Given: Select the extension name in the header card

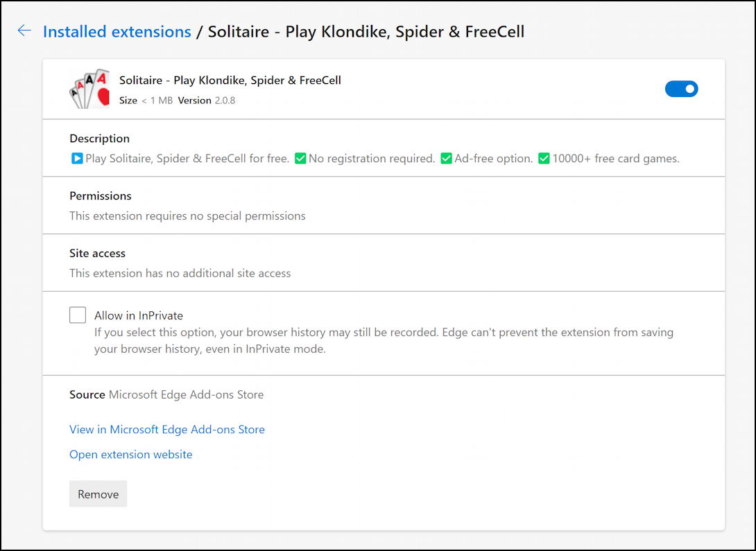Looking at the screenshot, I should [x=230, y=80].
